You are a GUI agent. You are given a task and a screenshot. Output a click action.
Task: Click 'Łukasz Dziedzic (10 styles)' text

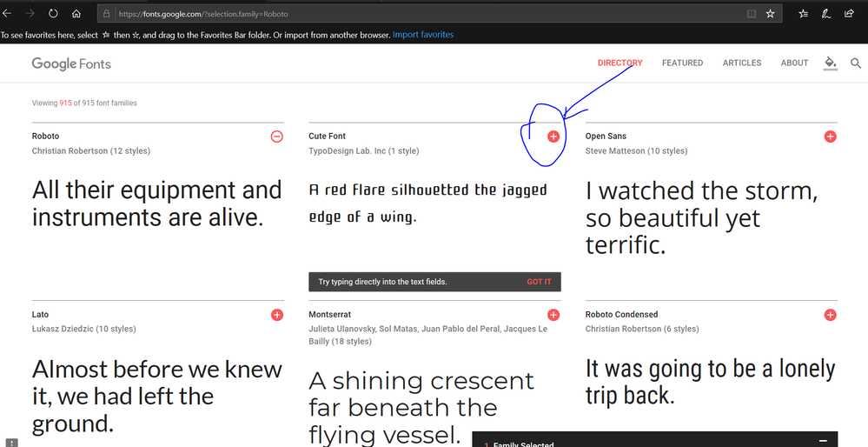tap(83, 329)
